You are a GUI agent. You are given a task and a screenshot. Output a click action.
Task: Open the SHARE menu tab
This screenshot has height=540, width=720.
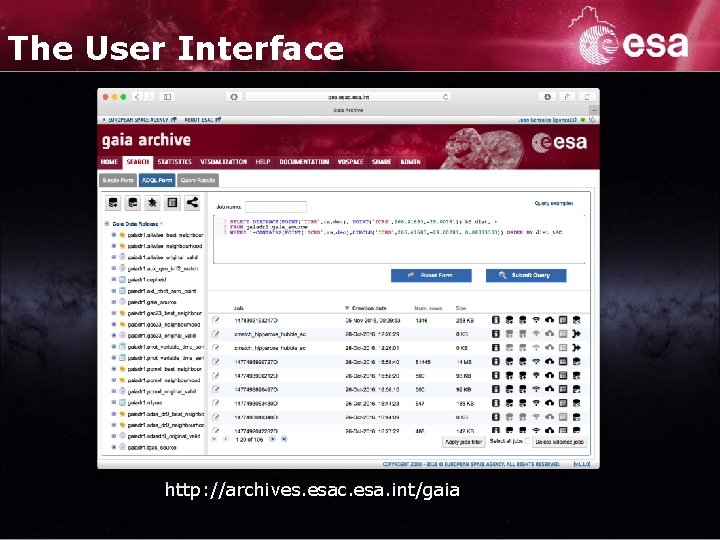click(x=382, y=162)
